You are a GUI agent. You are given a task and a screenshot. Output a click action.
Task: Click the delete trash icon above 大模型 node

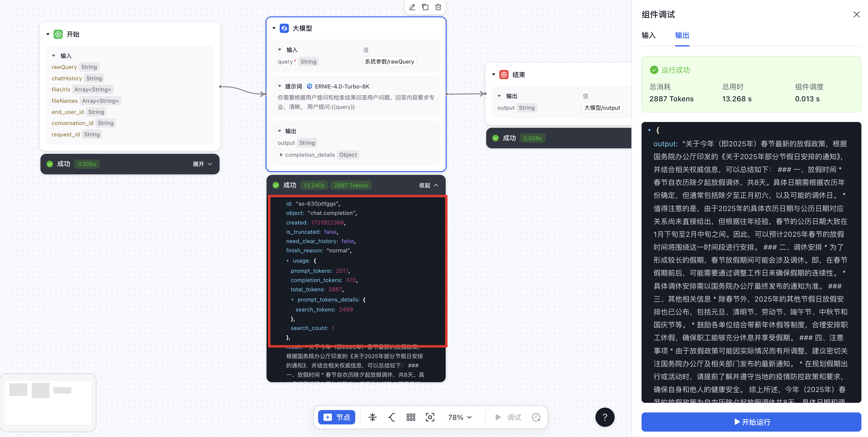point(438,7)
